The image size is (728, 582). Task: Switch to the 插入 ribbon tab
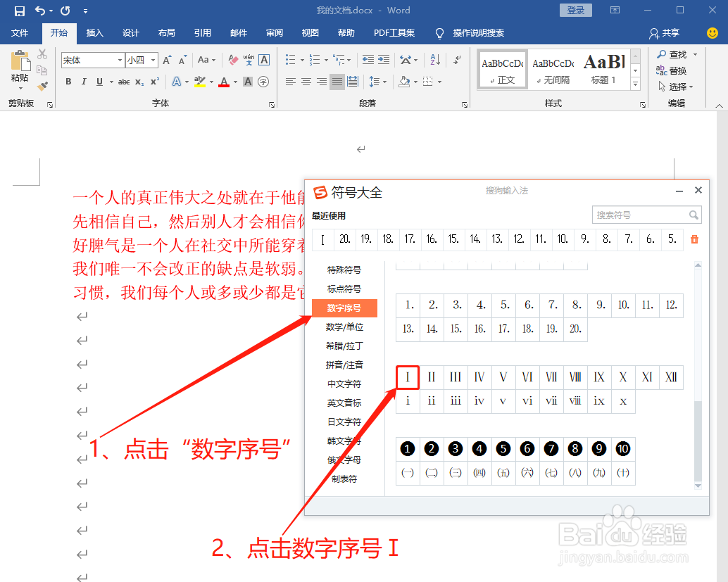(x=95, y=32)
